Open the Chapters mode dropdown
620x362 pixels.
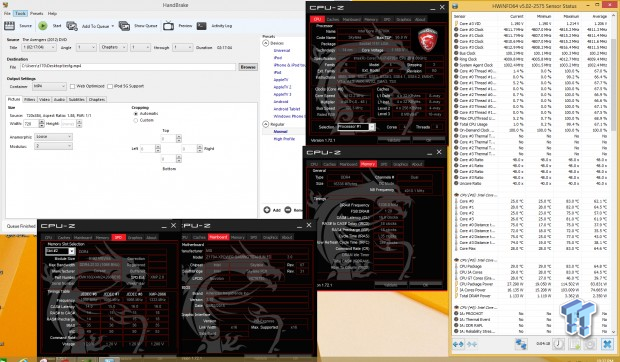113,47
